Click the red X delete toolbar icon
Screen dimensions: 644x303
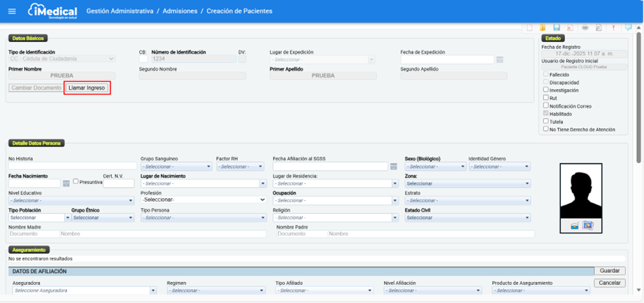pos(571,28)
